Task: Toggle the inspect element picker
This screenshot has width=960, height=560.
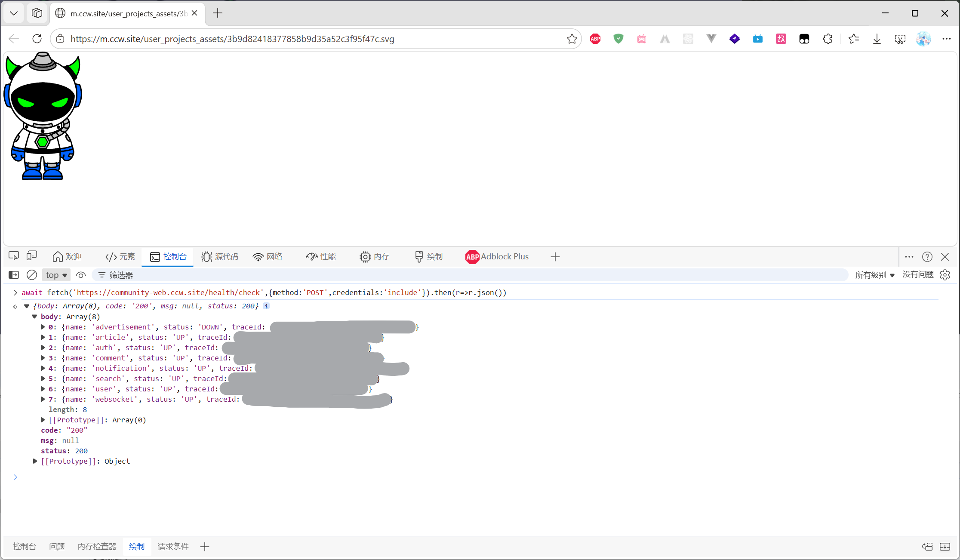Action: pyautogui.click(x=14, y=256)
